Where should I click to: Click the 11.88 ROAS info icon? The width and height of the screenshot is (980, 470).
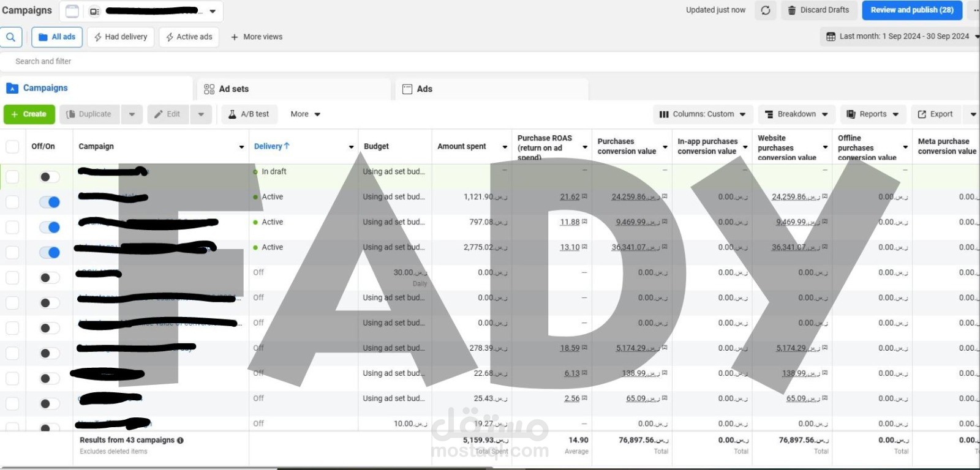[584, 222]
